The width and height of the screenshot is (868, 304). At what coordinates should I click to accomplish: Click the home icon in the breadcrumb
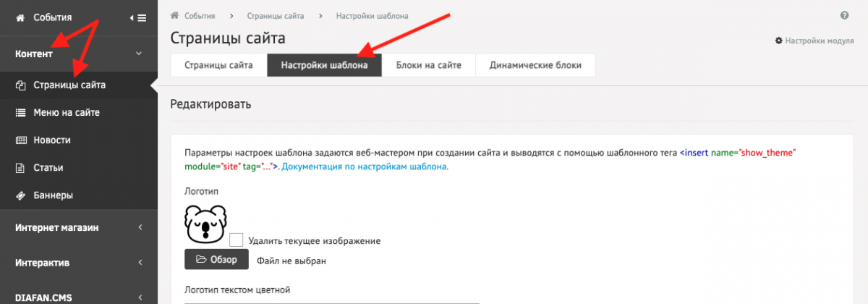(x=174, y=15)
